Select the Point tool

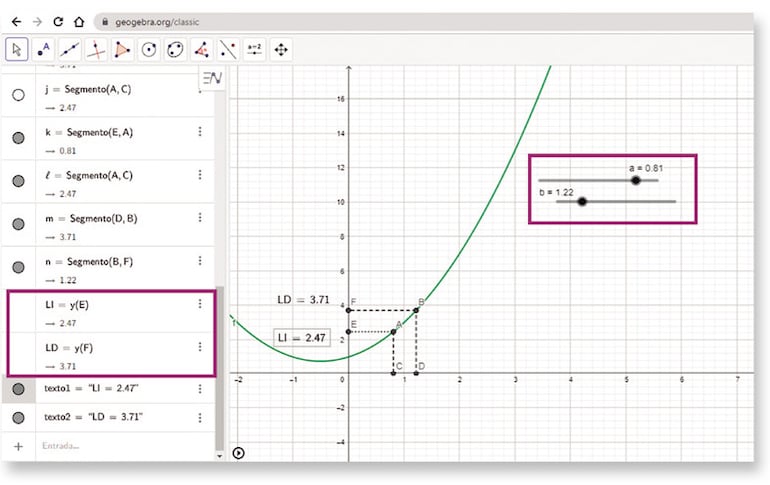pos(43,50)
